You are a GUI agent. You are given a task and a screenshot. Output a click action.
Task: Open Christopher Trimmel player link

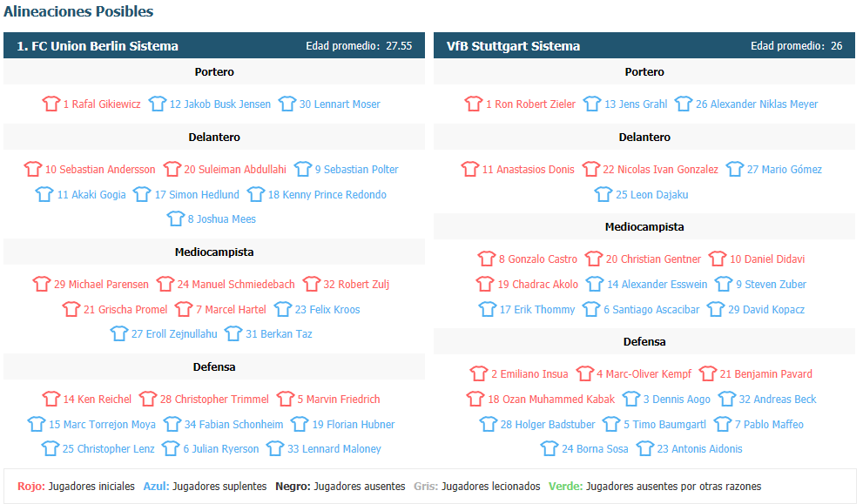point(214,400)
